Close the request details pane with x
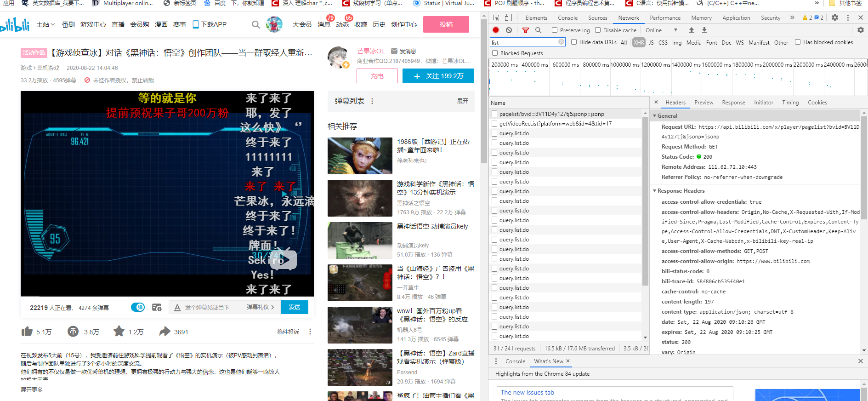The height and width of the screenshot is (401, 868). [656, 102]
